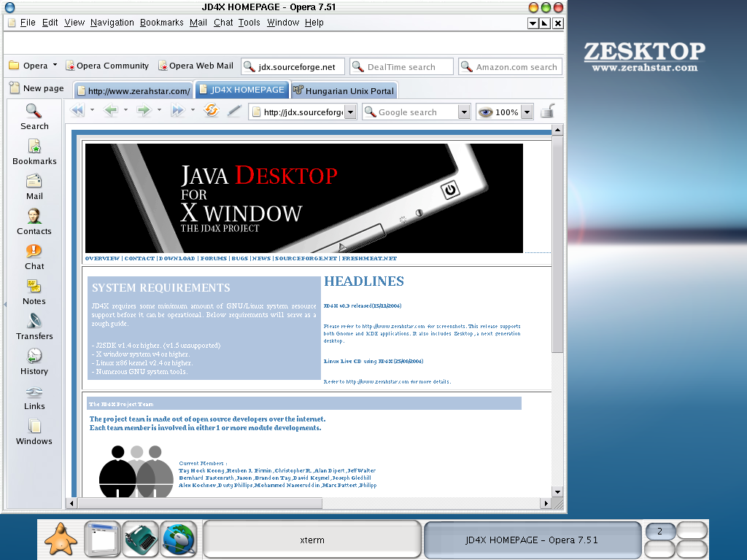Launch the star application menu in taskbar
Image resolution: width=747 pixels, height=560 pixels.
(61, 539)
